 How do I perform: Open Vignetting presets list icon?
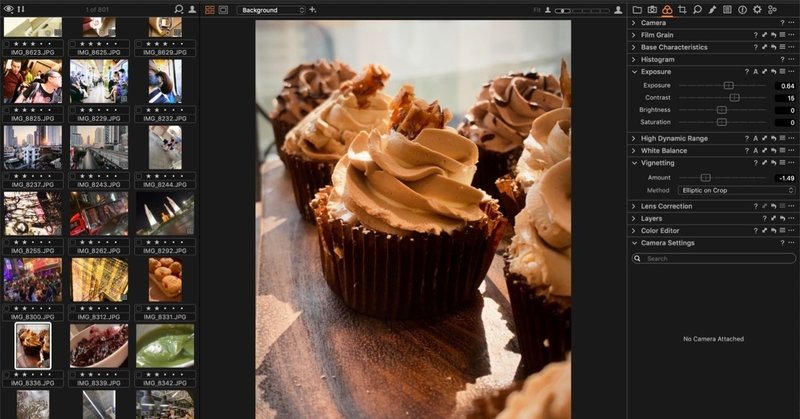(782, 163)
